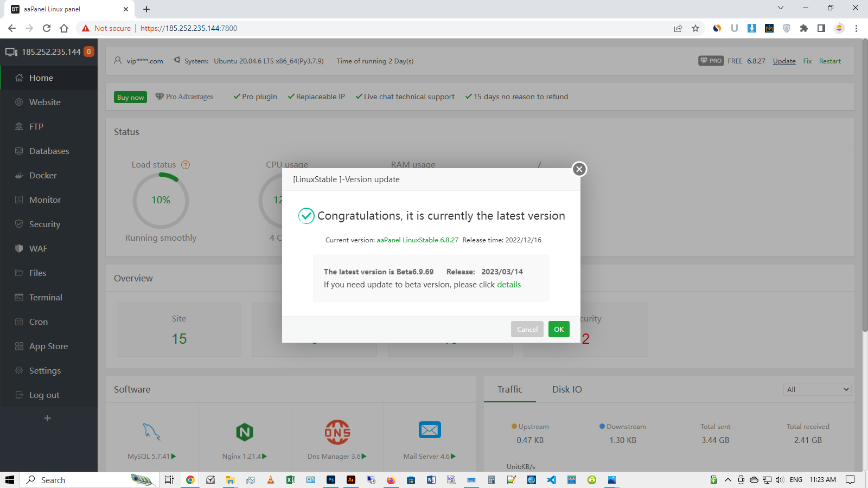Open the All network interface dropdown
Image resolution: width=868 pixels, height=488 pixels.
click(x=817, y=389)
